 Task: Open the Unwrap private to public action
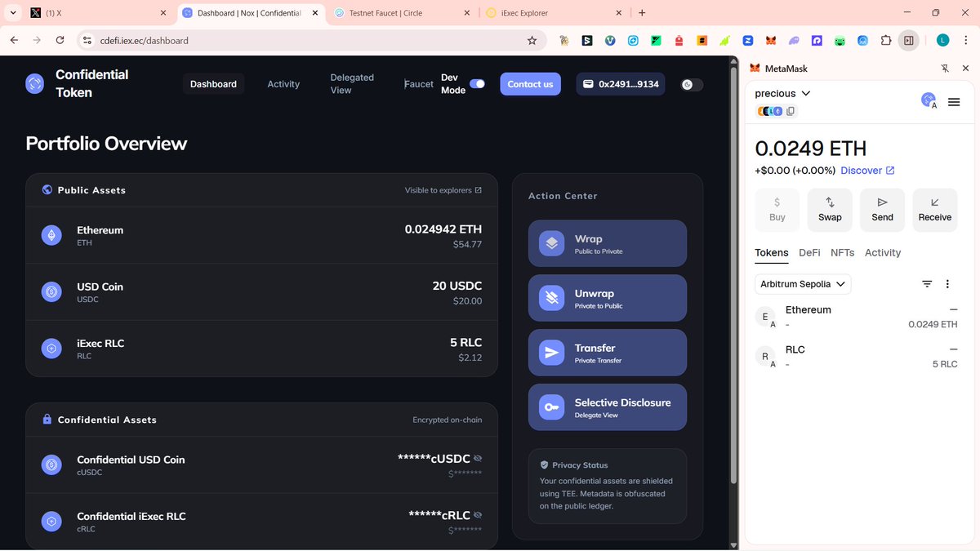click(608, 298)
